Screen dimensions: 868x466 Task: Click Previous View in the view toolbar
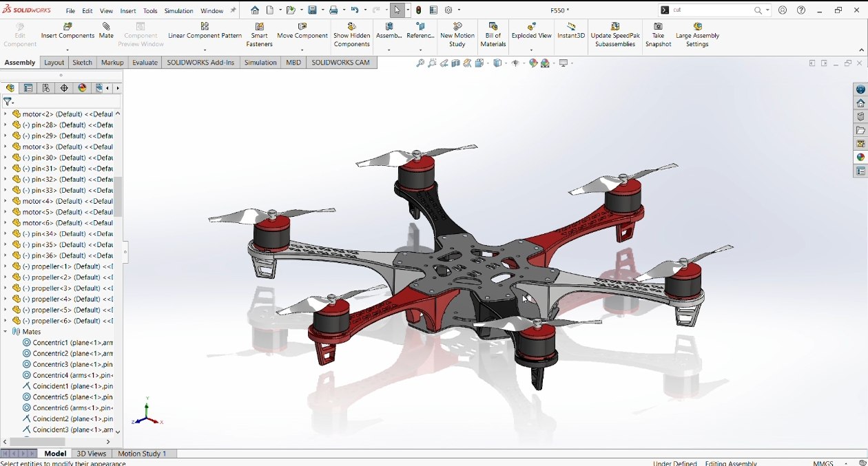[x=444, y=63]
